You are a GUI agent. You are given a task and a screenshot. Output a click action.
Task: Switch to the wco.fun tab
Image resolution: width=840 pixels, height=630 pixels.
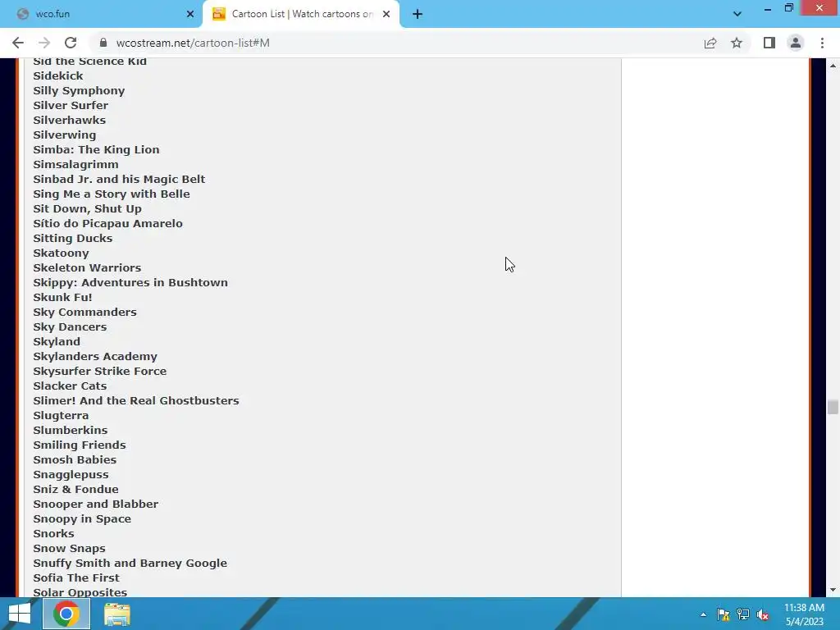[x=102, y=14]
